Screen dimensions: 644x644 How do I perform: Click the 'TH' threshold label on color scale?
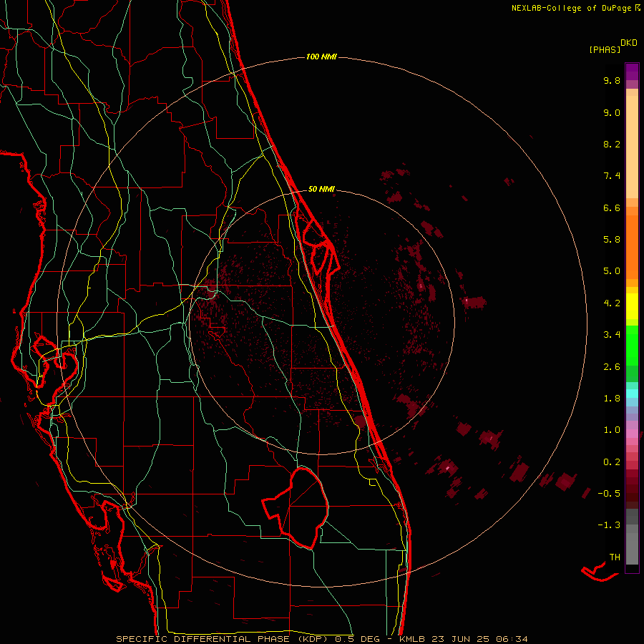pos(615,557)
